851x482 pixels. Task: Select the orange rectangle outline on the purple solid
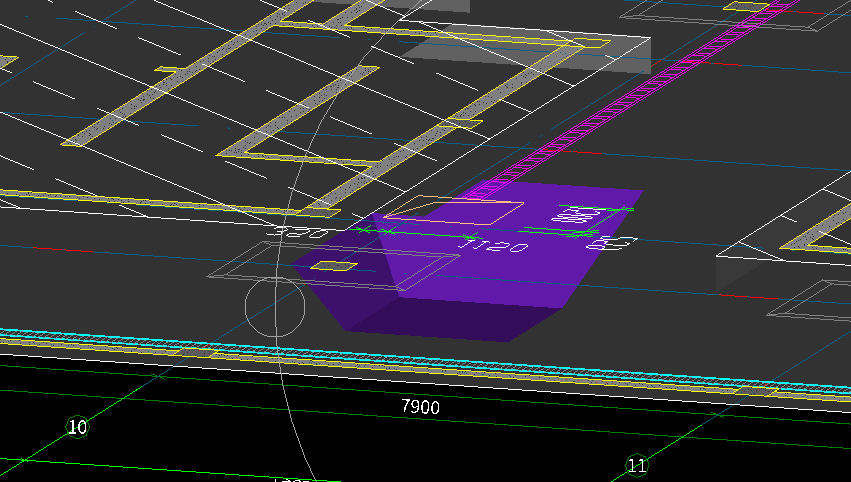[454, 210]
